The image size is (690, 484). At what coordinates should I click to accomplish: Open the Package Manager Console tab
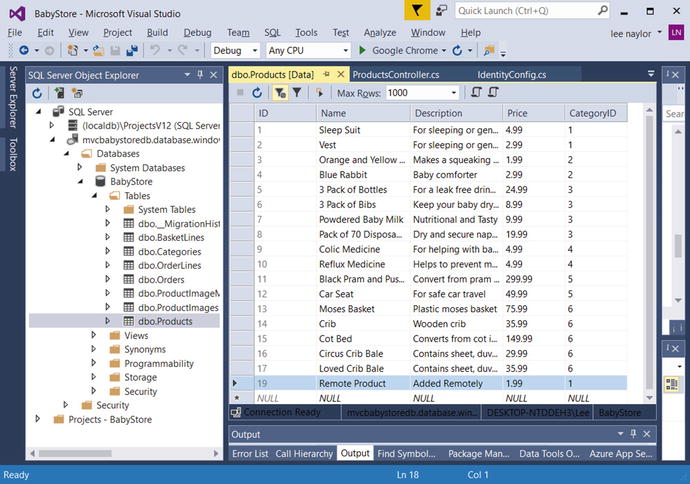478,454
